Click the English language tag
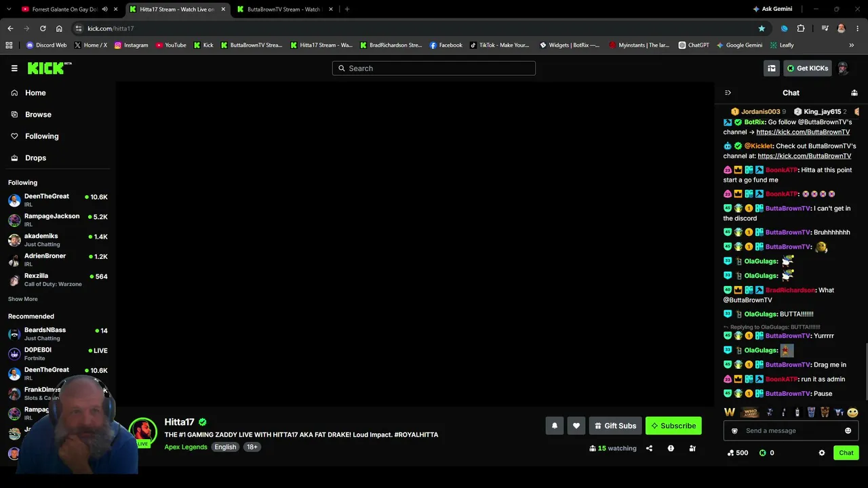The width and height of the screenshot is (868, 488). 225,447
